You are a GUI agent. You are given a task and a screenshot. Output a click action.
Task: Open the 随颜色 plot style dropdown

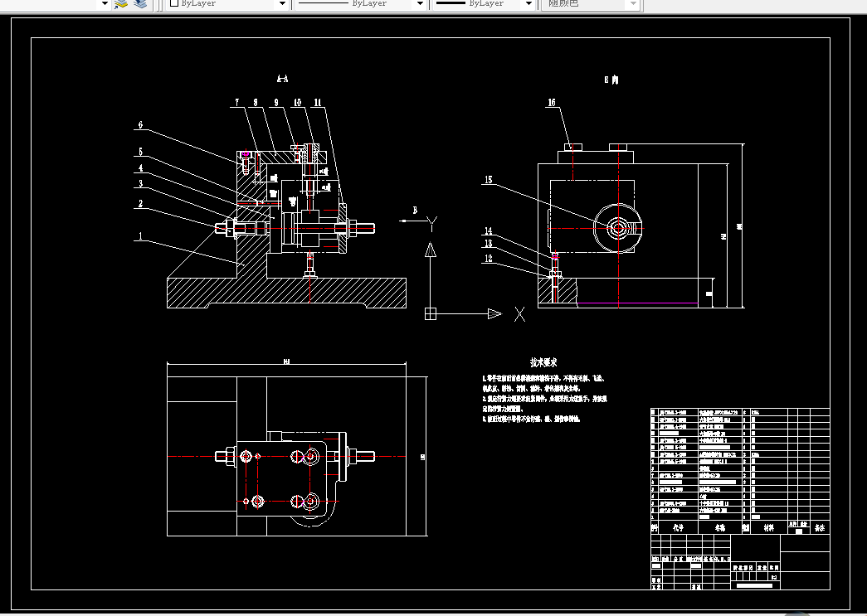[633, 4]
